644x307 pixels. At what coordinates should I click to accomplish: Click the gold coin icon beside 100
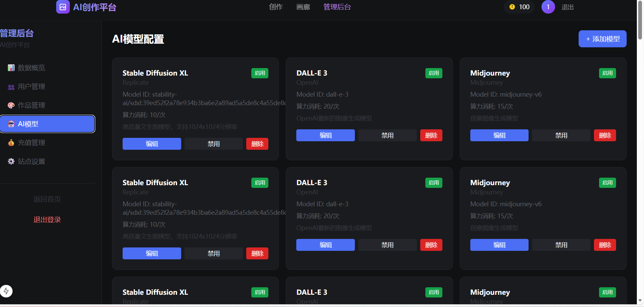[512, 7]
